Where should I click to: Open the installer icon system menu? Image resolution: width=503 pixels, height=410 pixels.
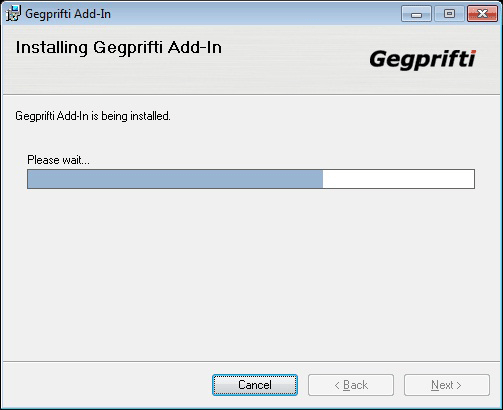click(x=13, y=14)
